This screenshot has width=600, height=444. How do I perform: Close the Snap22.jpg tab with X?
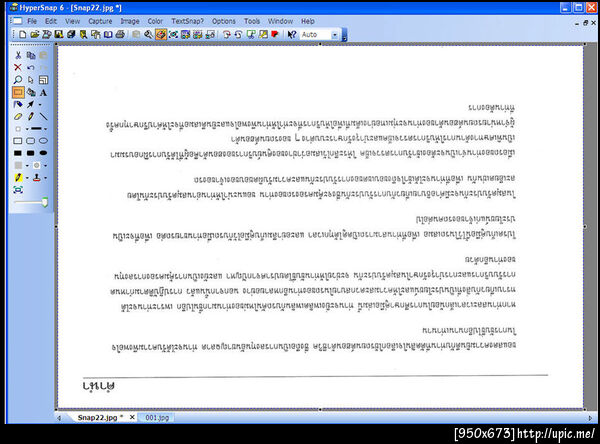pos(132,417)
